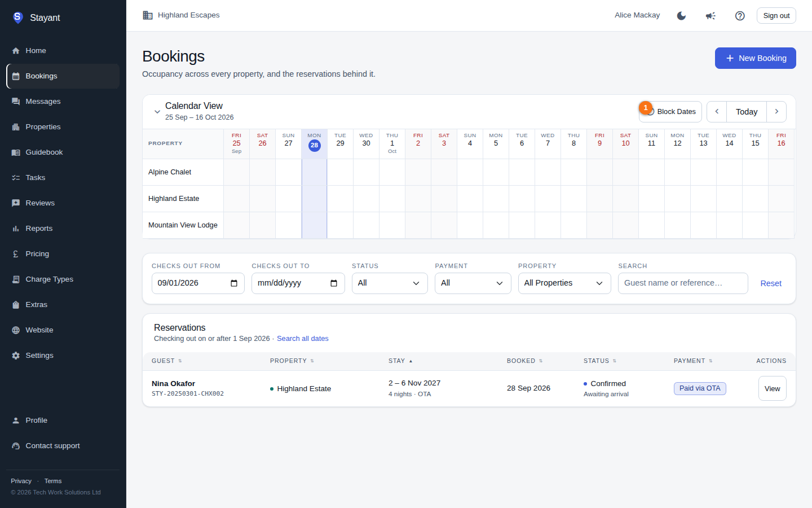View Nina Okafor's reservation
This screenshot has height=508, width=812.
773,388
